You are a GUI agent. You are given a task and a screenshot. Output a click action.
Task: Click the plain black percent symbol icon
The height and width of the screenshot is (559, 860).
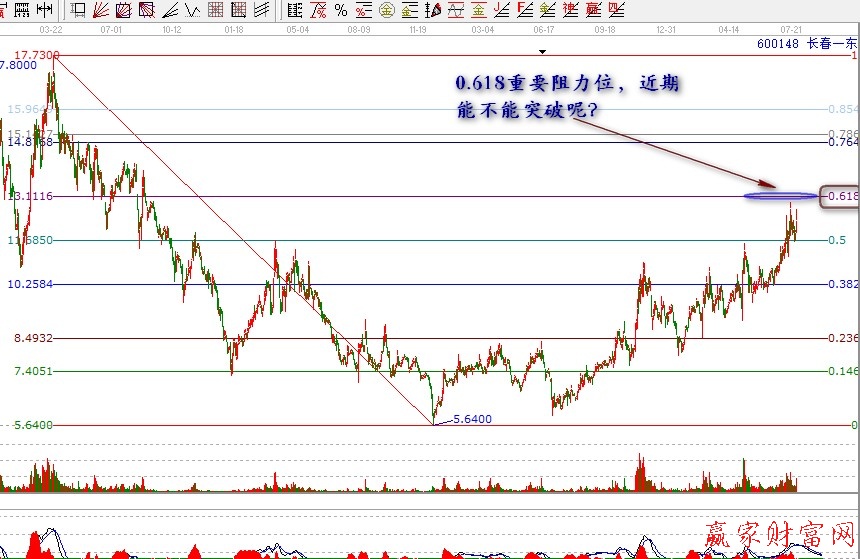coord(341,10)
